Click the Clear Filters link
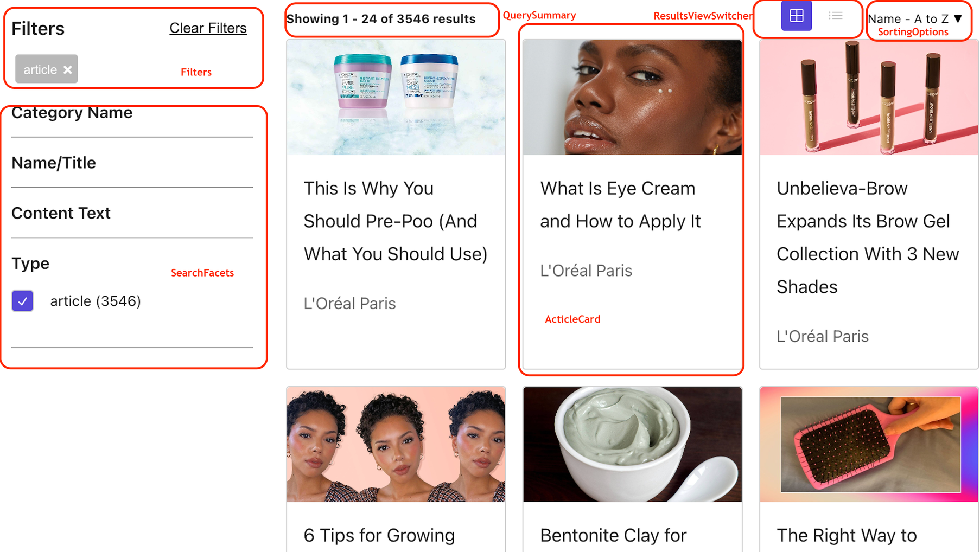Screen dimensions: 980x552 (x=208, y=28)
